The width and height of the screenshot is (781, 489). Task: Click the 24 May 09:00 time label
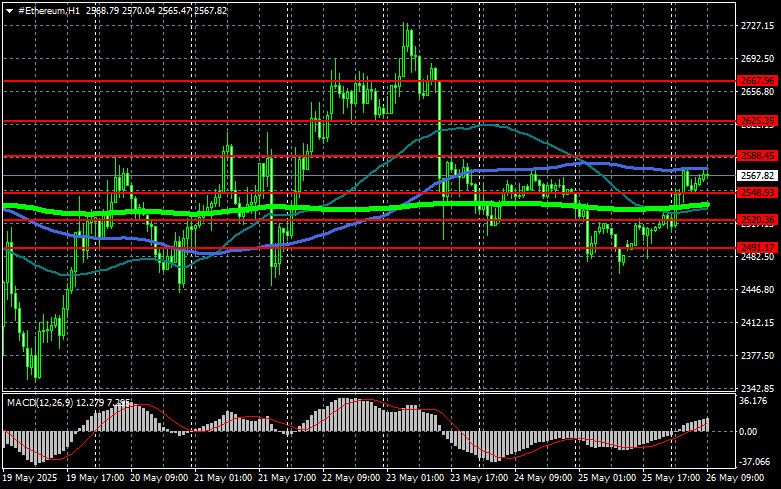pos(543,478)
